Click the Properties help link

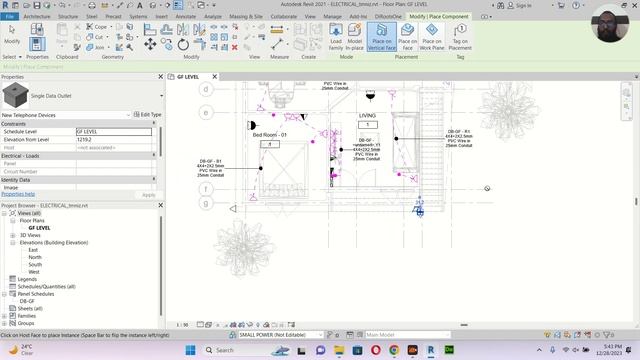pos(18,194)
